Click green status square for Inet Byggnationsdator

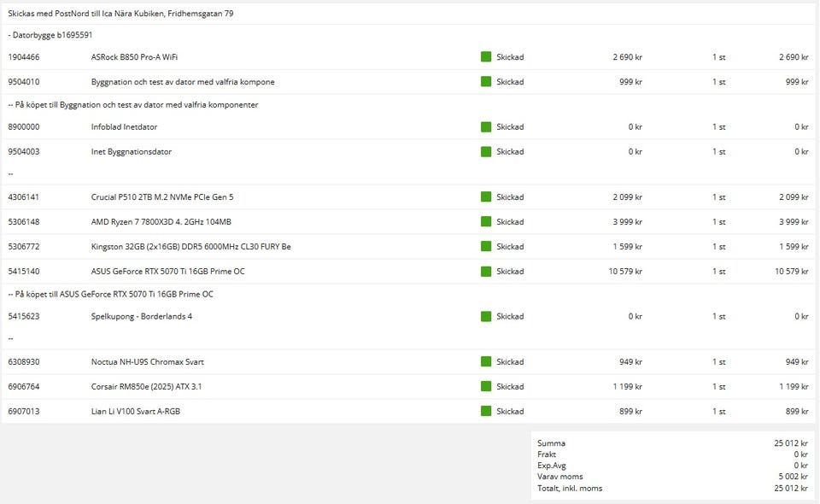tap(486, 151)
